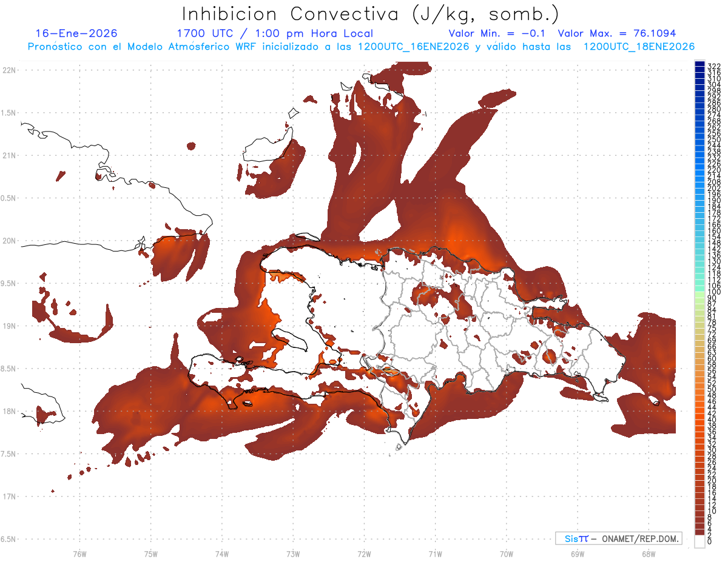Click the 68W longitude axis label

point(648,554)
